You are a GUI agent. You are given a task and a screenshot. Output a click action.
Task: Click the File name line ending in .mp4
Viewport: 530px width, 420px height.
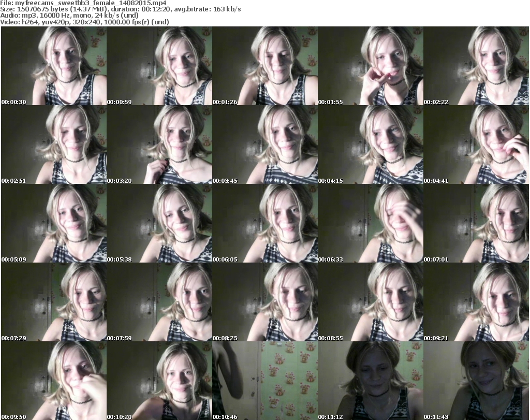(x=83, y=3)
